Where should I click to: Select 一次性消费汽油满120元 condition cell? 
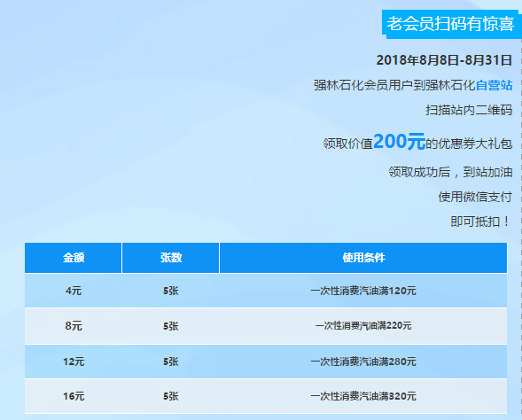point(363,291)
